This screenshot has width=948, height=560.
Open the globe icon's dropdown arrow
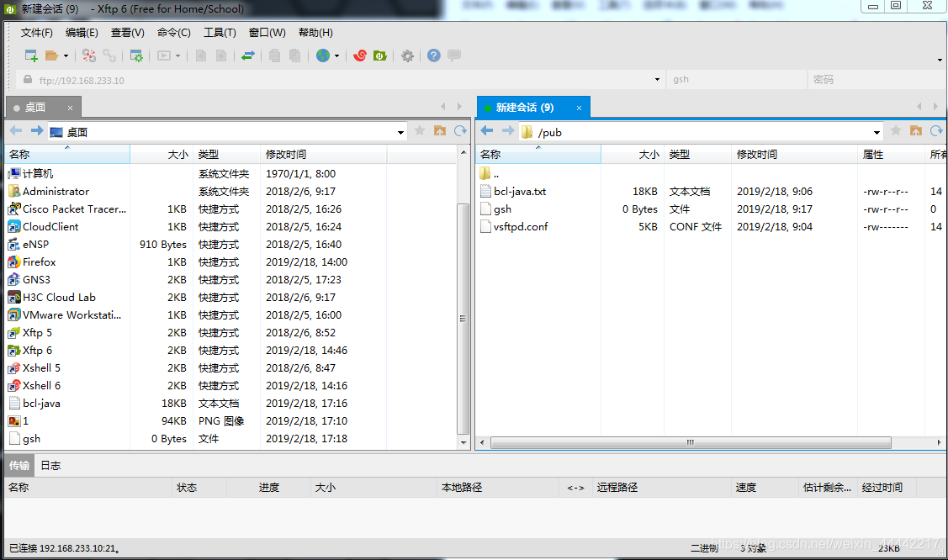[336, 56]
